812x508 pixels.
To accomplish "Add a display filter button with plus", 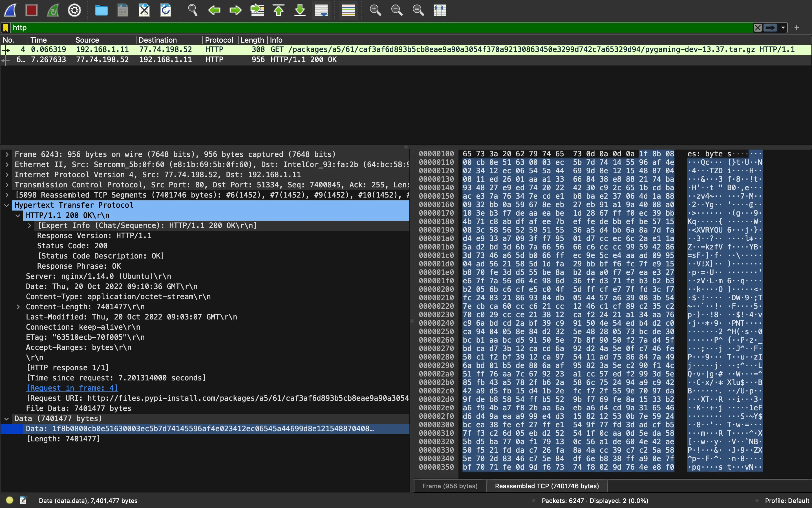I will point(797,28).
